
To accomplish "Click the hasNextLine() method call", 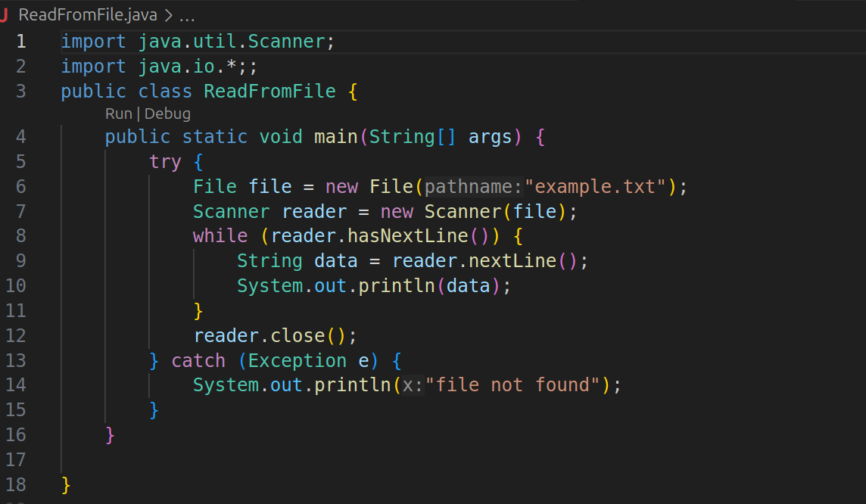I will click(x=409, y=235).
